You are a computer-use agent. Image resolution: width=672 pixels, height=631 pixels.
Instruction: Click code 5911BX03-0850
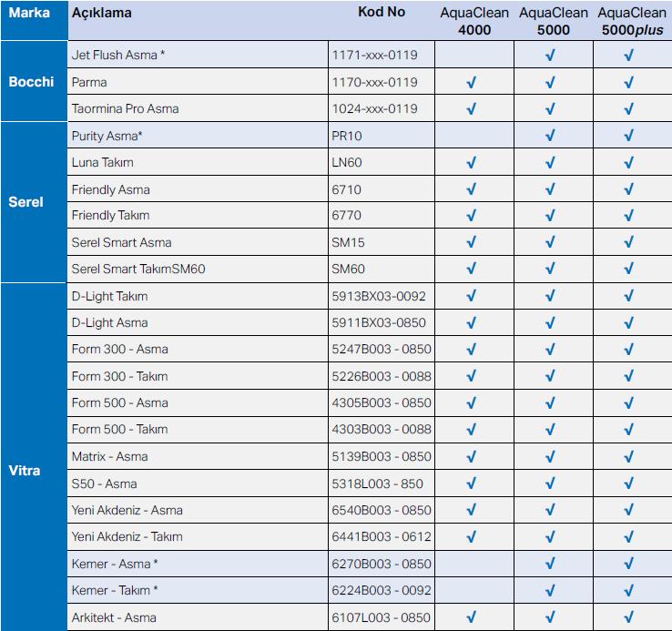tap(379, 323)
